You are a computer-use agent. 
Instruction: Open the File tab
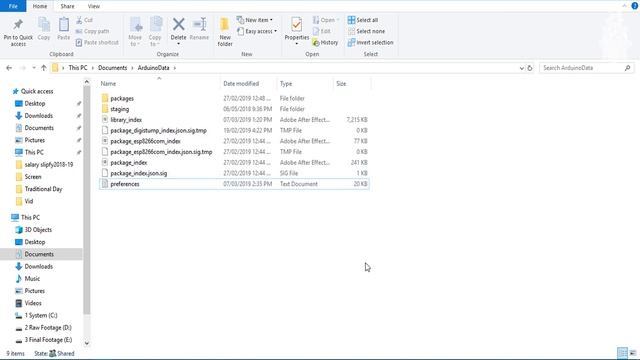pos(13,6)
